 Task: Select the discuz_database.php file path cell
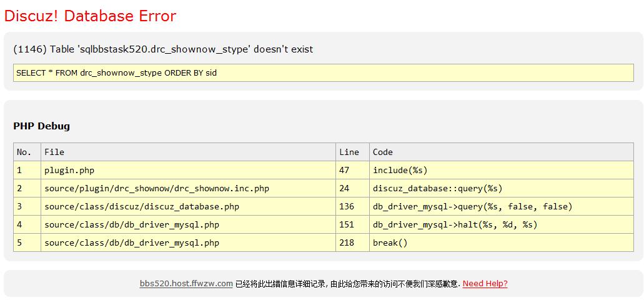click(142, 206)
